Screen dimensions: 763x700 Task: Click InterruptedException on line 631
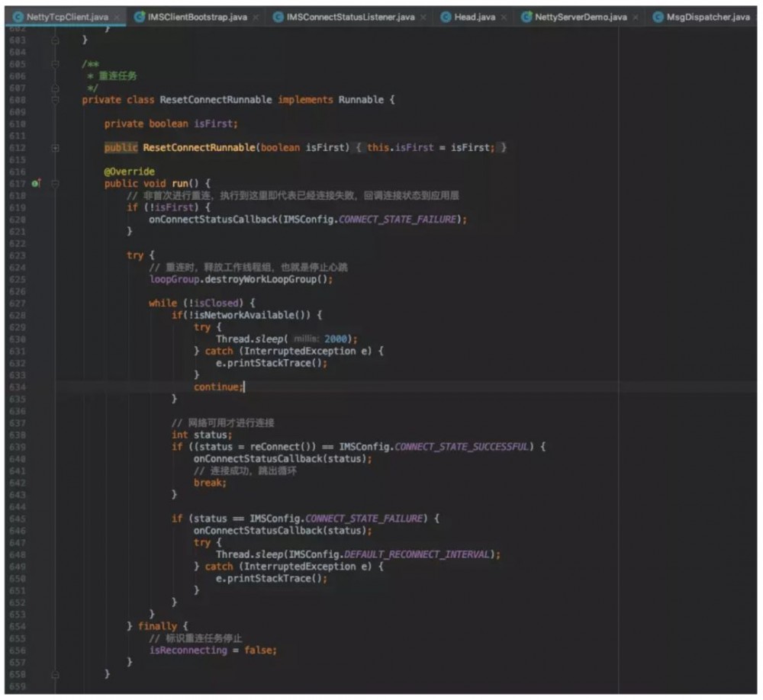300,351
